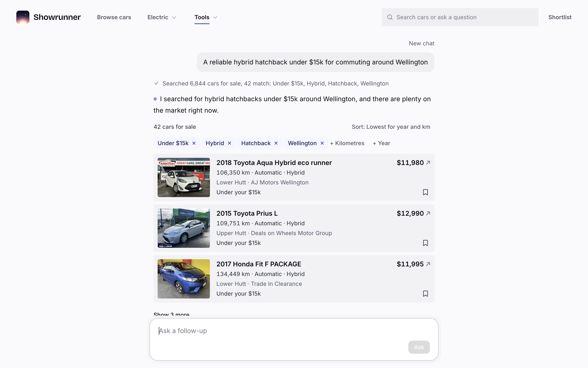The width and height of the screenshot is (588, 368).
Task: Open the silver Toyota Prius photo
Action: (184, 228)
